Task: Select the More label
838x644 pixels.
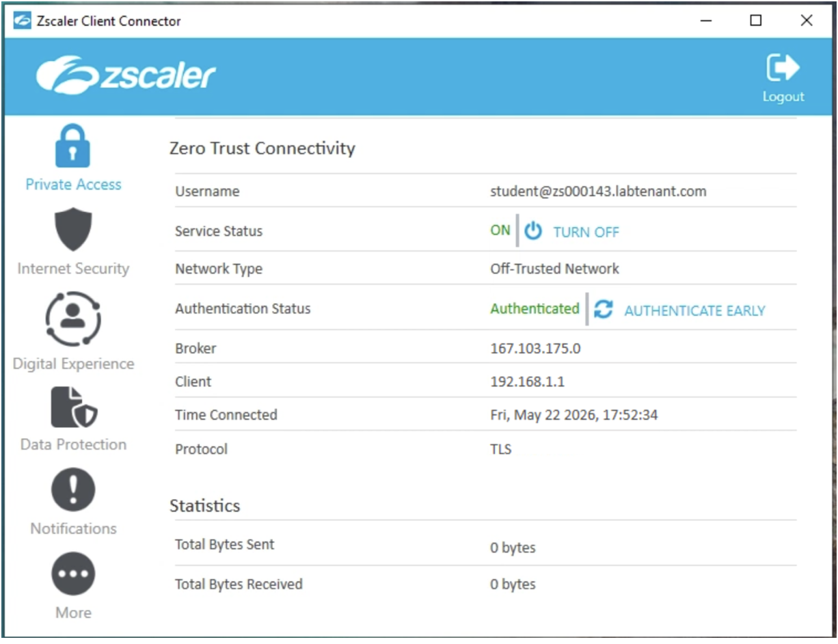Action: pyautogui.click(x=73, y=613)
